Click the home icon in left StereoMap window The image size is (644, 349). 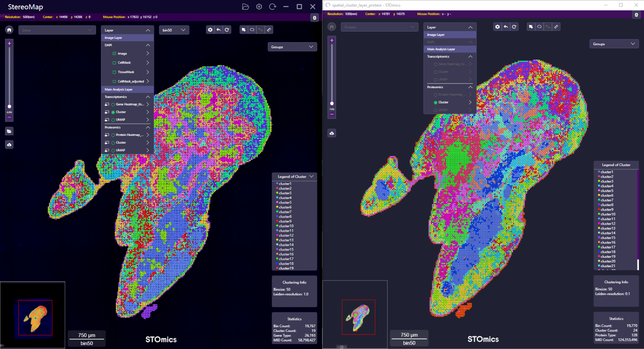point(9,30)
